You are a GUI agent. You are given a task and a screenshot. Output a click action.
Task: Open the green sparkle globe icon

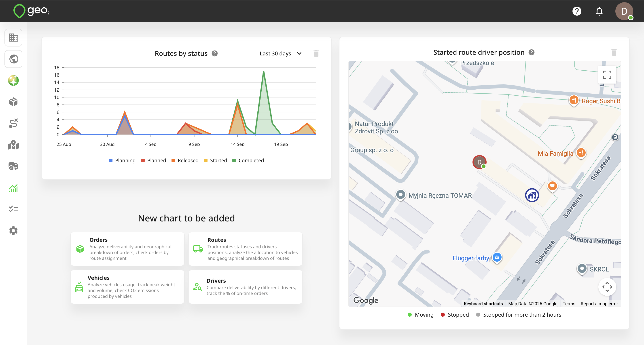(13, 80)
